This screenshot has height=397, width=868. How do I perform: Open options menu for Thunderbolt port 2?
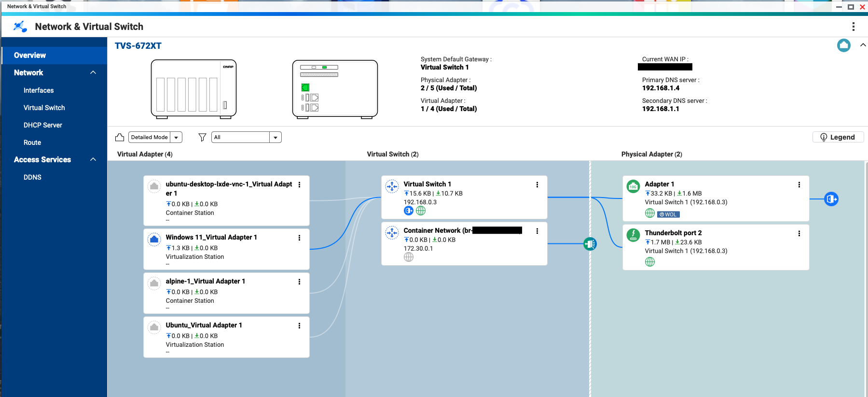[x=799, y=234]
